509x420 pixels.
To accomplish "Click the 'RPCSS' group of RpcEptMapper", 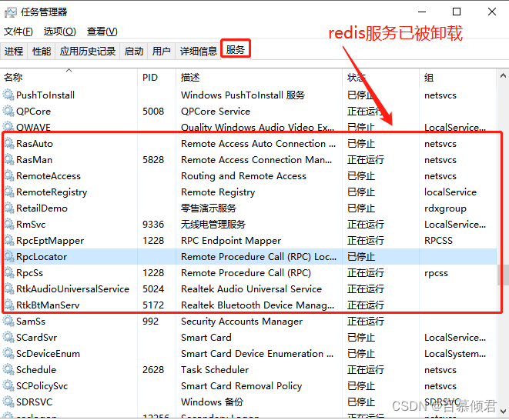I will click(438, 240).
